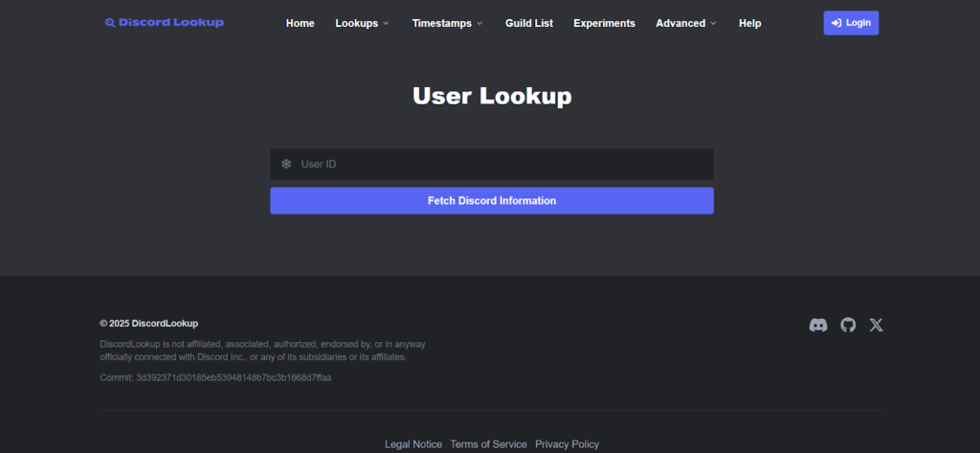Click the Login button
The image size is (980, 453).
tap(851, 23)
